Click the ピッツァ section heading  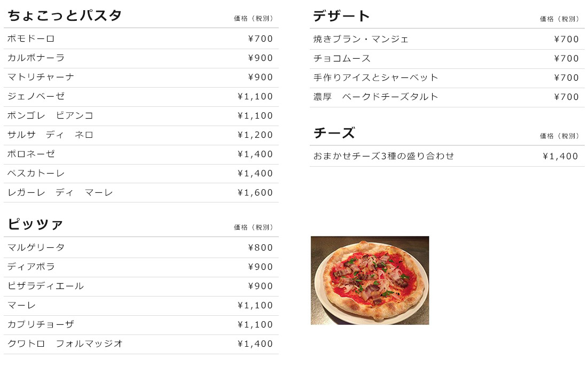35,224
